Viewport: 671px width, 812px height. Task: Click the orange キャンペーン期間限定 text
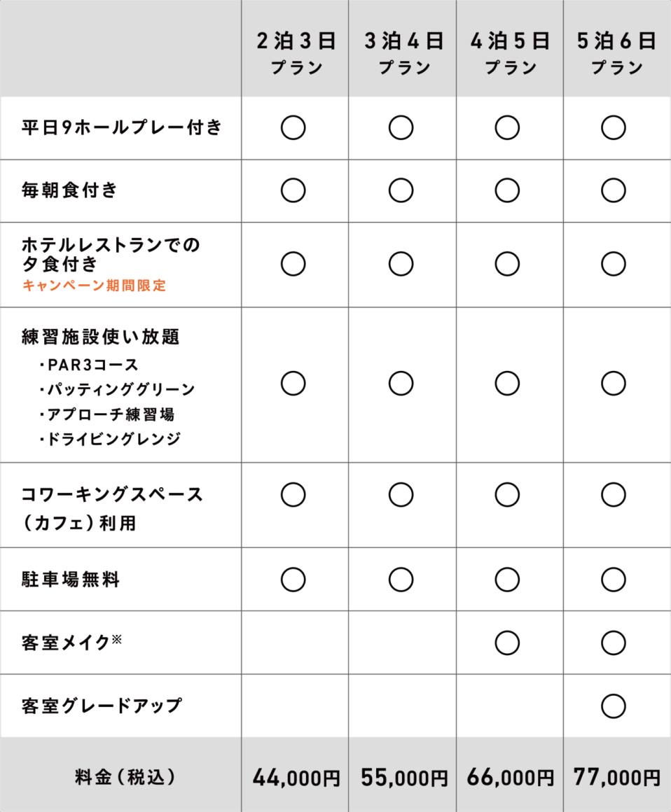point(95,286)
